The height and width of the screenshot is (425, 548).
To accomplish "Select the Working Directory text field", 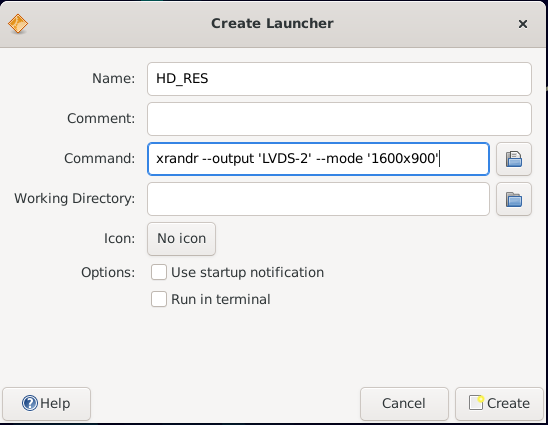I will click(318, 199).
